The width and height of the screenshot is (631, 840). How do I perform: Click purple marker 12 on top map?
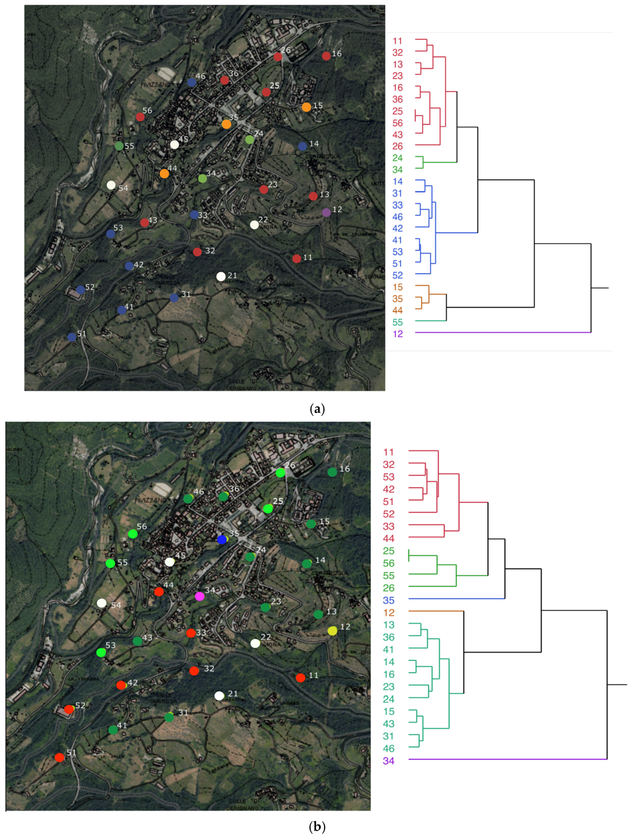326,212
